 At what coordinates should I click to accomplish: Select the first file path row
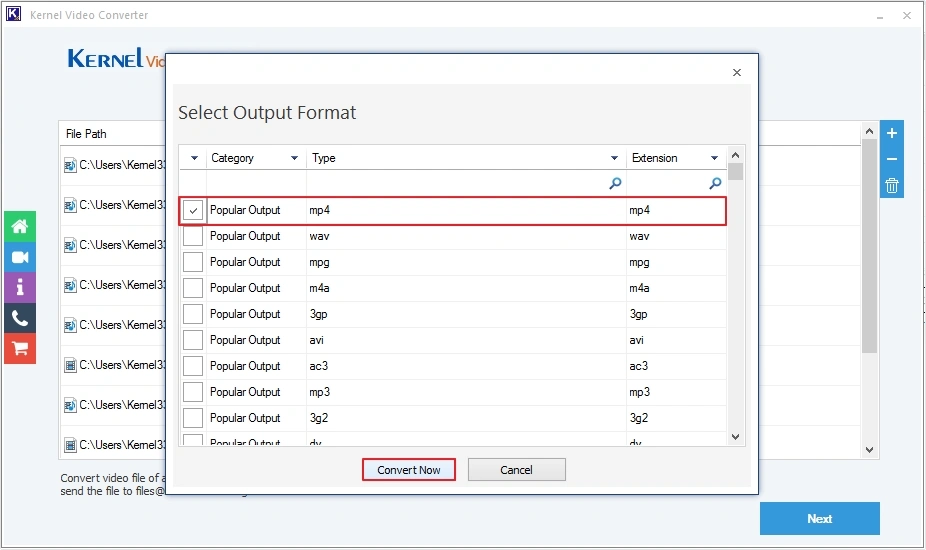[x=113, y=165]
